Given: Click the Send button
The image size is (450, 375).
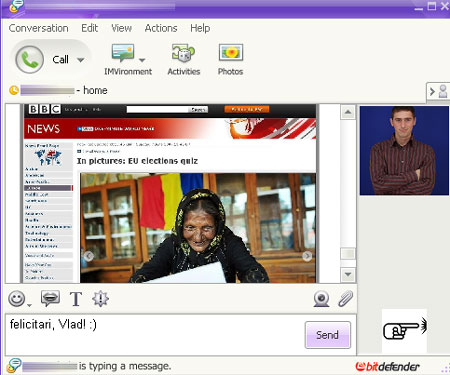Looking at the screenshot, I should 328,335.
